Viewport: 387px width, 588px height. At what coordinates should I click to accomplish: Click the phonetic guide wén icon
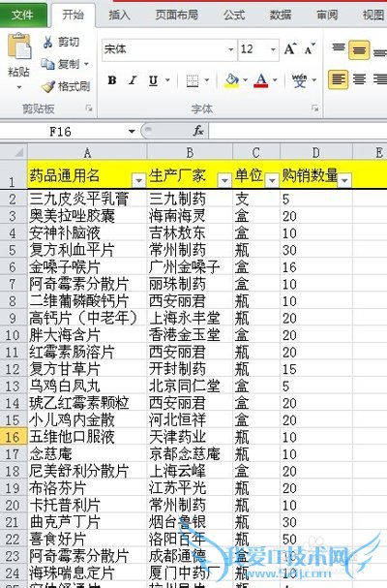pyautogui.click(x=299, y=80)
